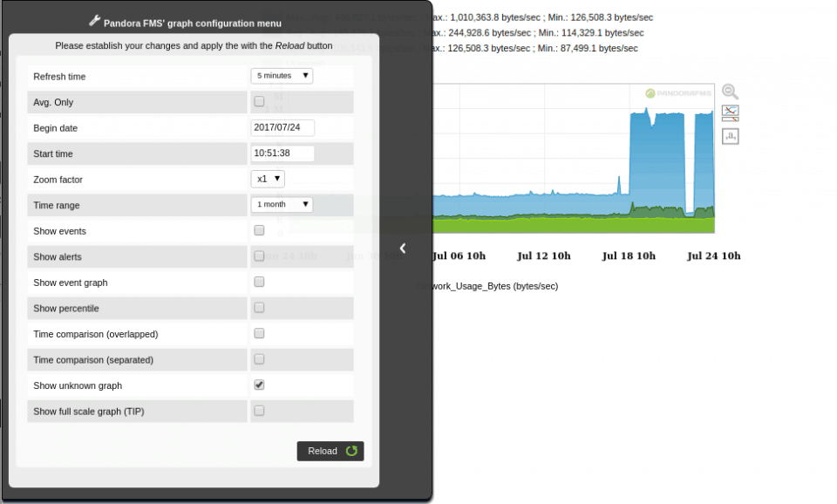837x504 pixels.
Task: Click the "Begin date" row label
Action: coord(56,128)
